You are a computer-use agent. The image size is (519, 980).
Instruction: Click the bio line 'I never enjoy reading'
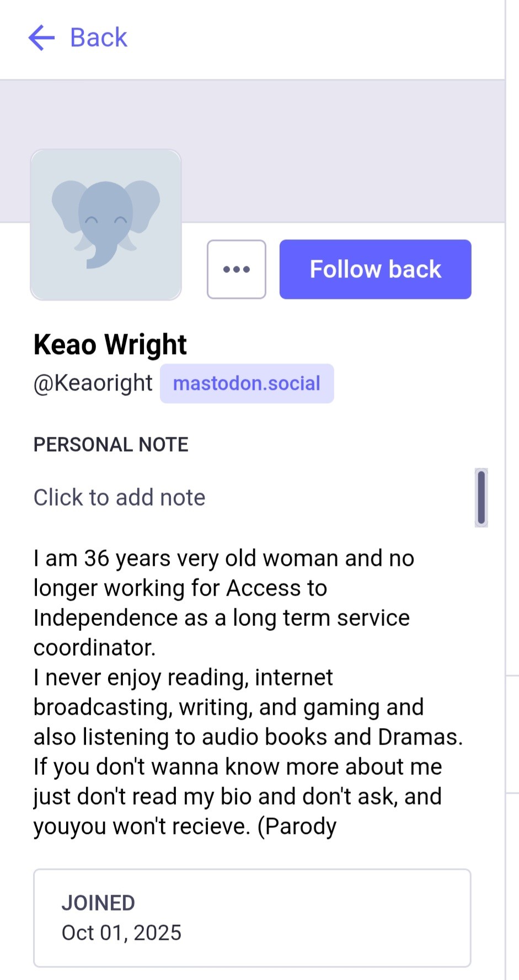point(183,678)
